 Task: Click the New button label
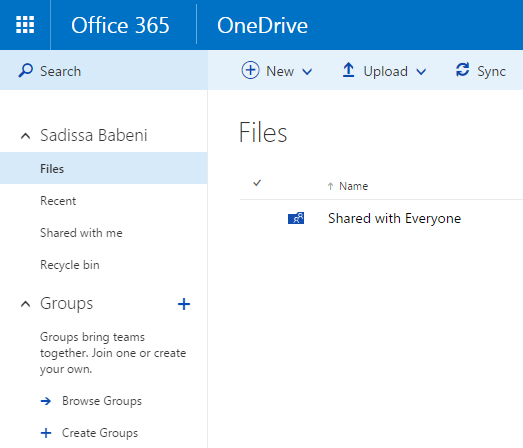click(280, 71)
